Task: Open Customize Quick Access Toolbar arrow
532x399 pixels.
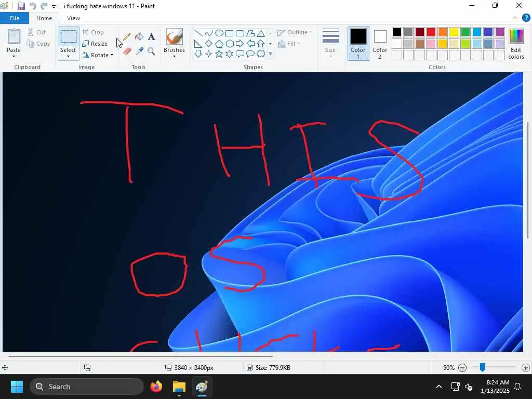Action: 54,6
